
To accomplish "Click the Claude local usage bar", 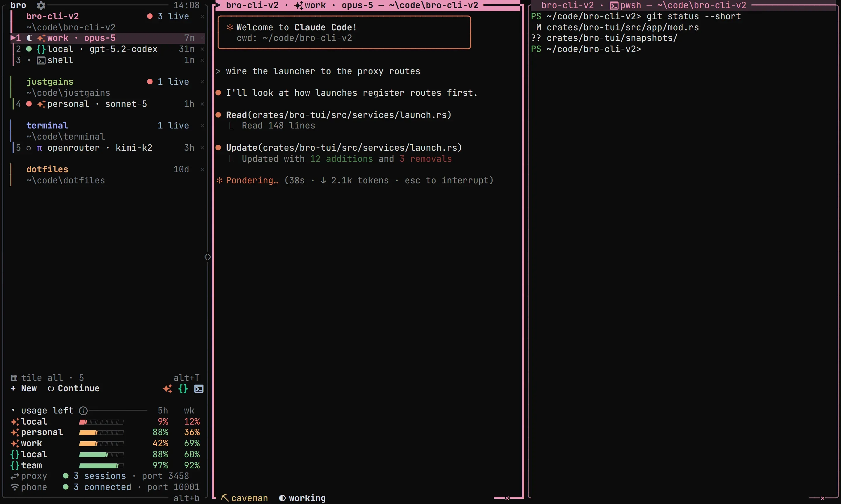I will pyautogui.click(x=101, y=422).
